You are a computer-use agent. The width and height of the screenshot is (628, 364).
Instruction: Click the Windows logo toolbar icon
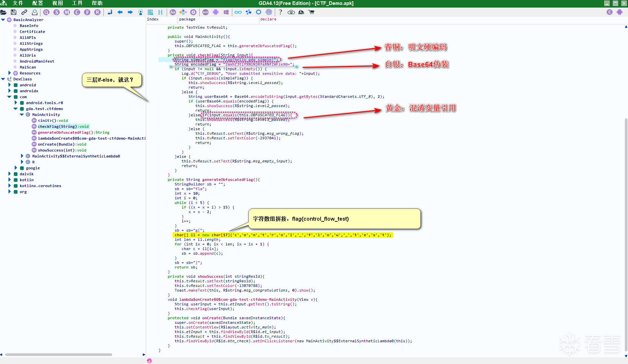tap(226, 12)
